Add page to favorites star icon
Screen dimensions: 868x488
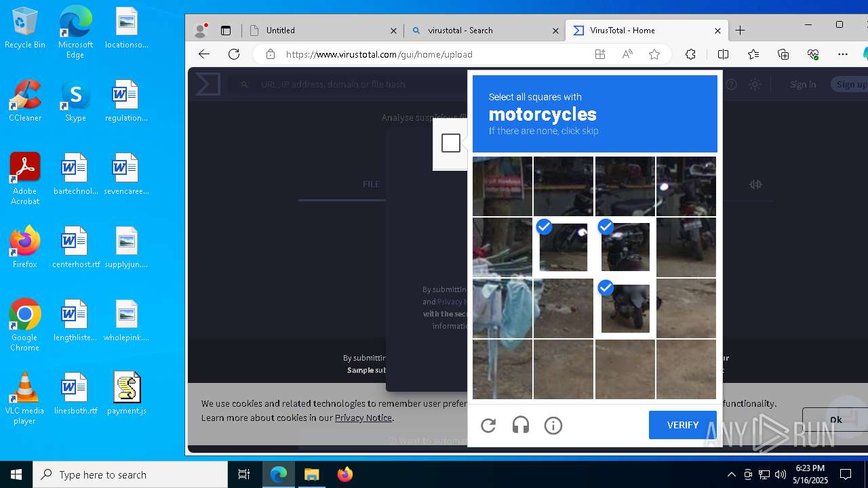[x=654, y=54]
